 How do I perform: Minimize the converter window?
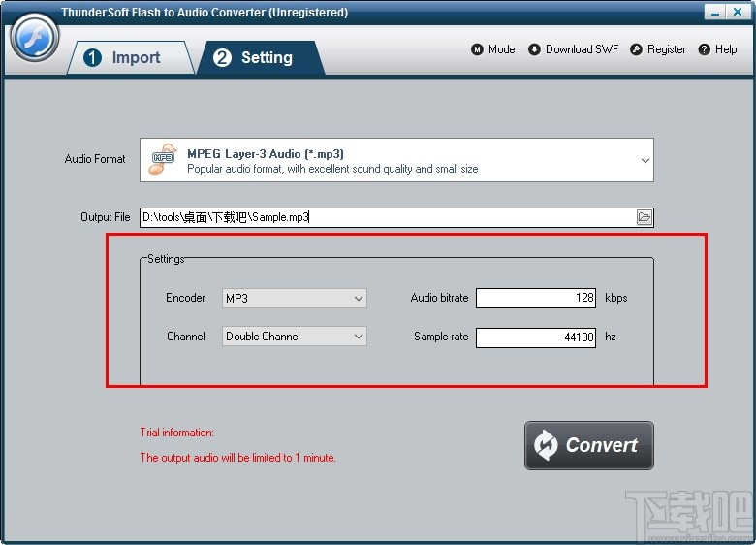click(715, 12)
